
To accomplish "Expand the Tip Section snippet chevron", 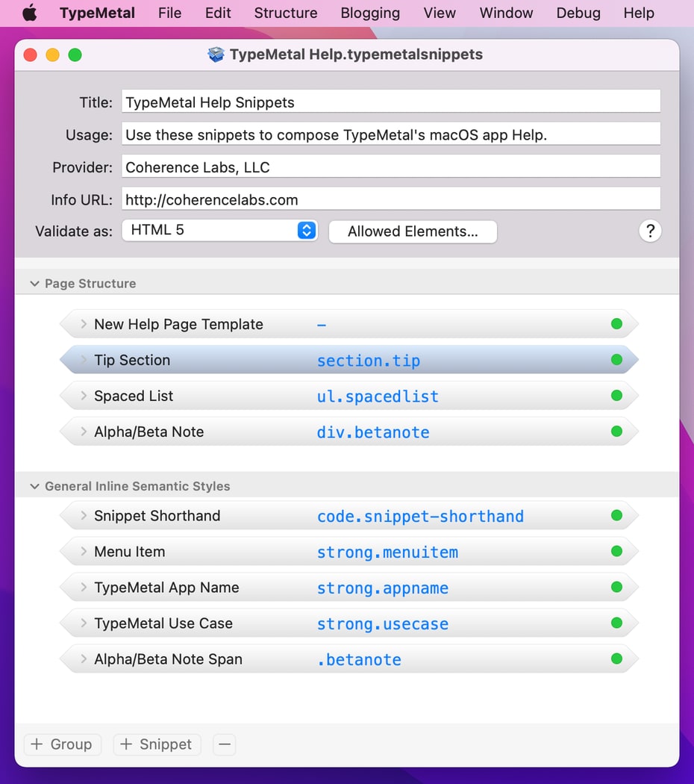I will tap(84, 360).
